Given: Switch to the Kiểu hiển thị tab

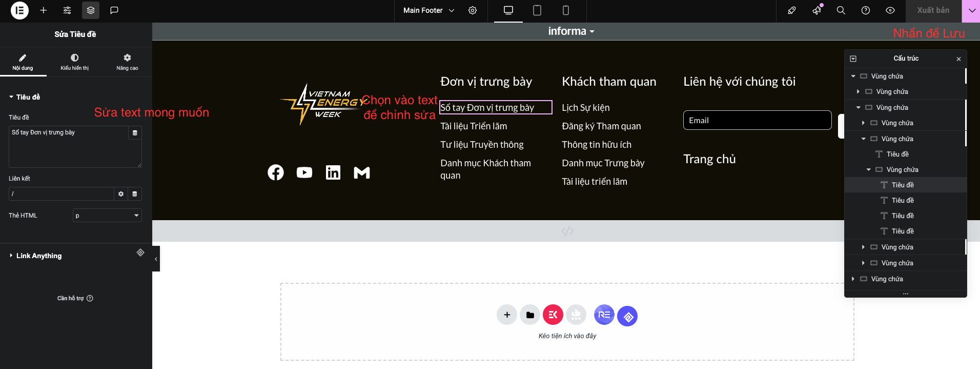Looking at the screenshot, I should point(75,62).
